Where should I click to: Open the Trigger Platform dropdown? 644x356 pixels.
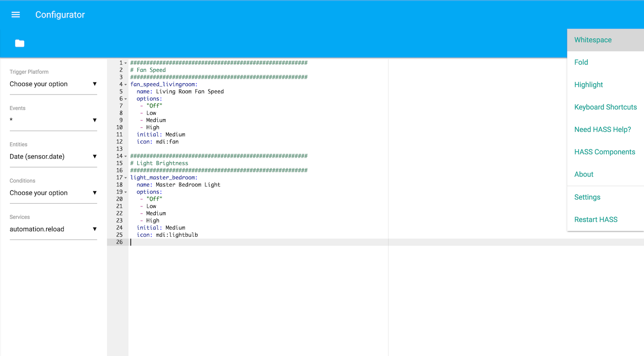click(x=53, y=84)
